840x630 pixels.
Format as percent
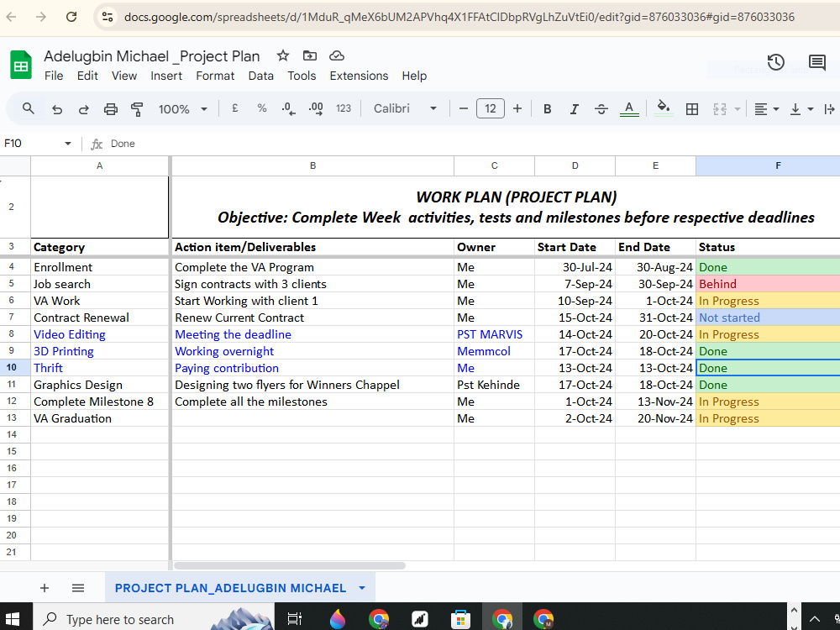pos(261,108)
